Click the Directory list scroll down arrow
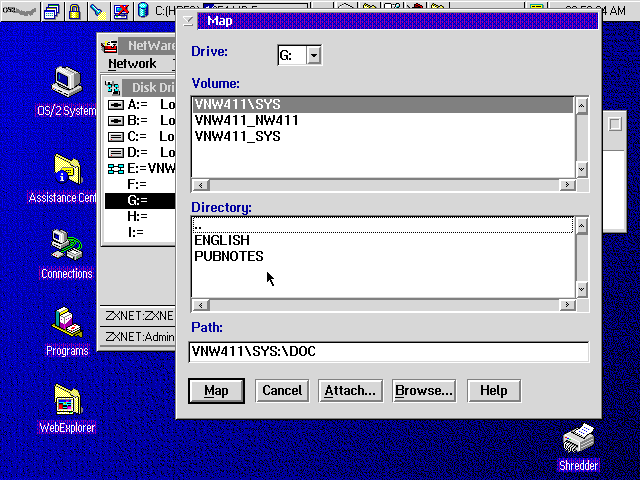 [581, 289]
